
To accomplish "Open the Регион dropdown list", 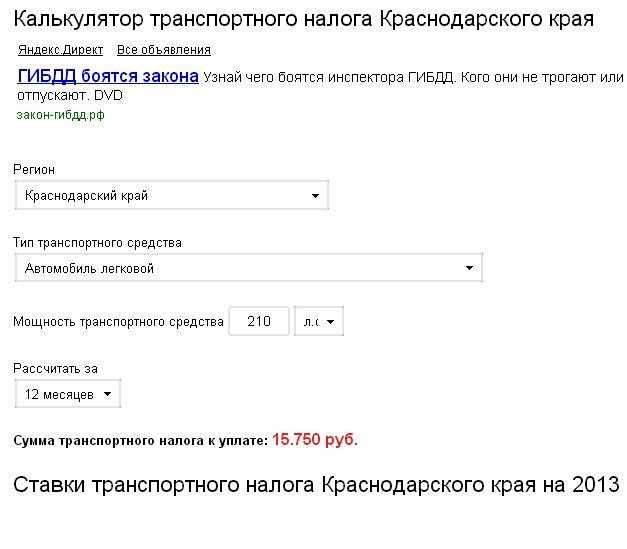I will [x=172, y=195].
